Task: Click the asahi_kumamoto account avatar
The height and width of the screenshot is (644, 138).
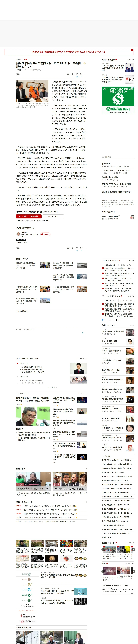Action: (132, 217)
